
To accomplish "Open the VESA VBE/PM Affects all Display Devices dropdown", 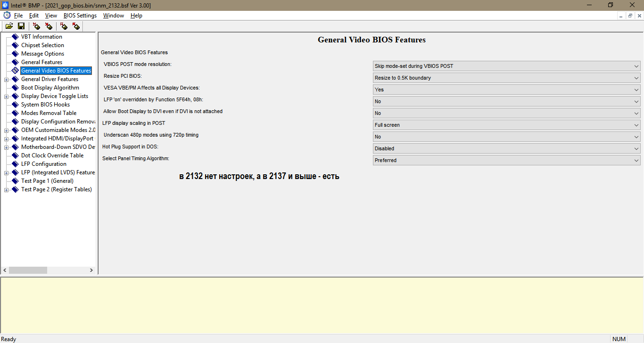I will pos(506,90).
